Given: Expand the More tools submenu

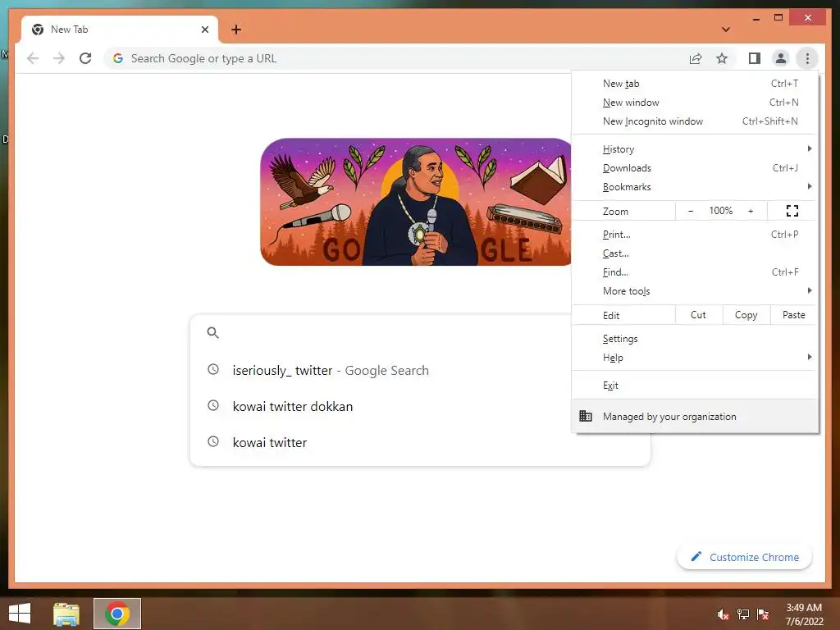Looking at the screenshot, I should click(695, 291).
